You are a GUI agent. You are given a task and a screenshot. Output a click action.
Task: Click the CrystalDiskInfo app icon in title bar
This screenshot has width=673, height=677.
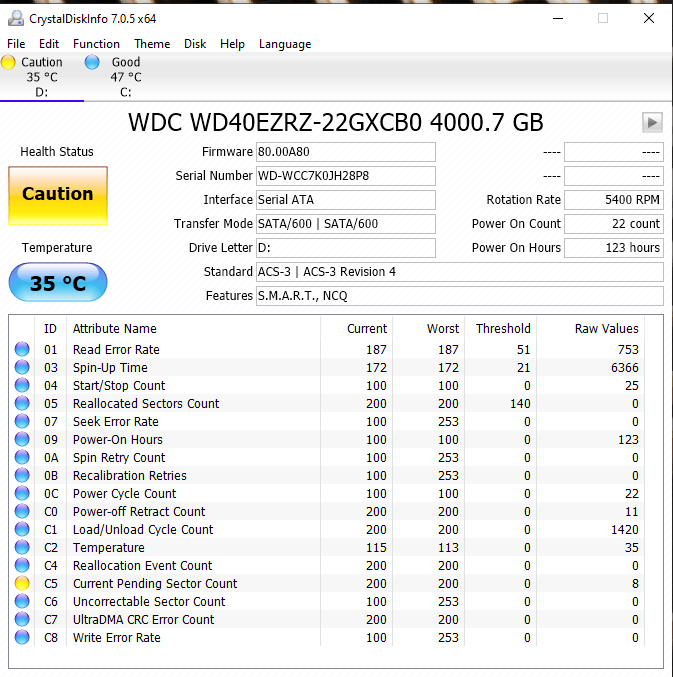tap(16, 19)
